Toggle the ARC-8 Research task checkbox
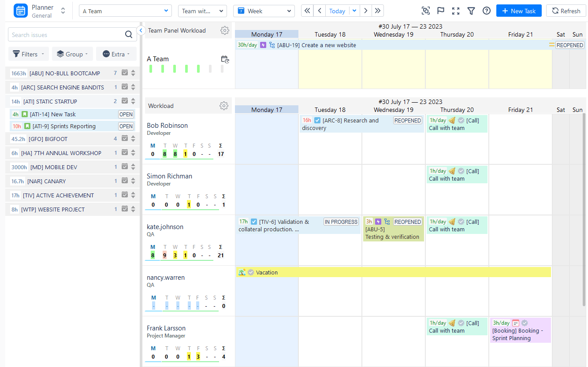The width and height of the screenshot is (588, 367). coord(317,120)
